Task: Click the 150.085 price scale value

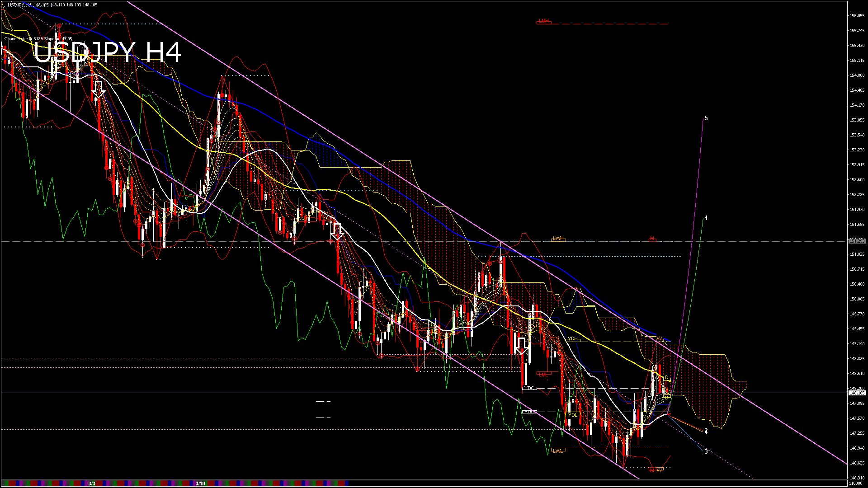Action: (857, 299)
